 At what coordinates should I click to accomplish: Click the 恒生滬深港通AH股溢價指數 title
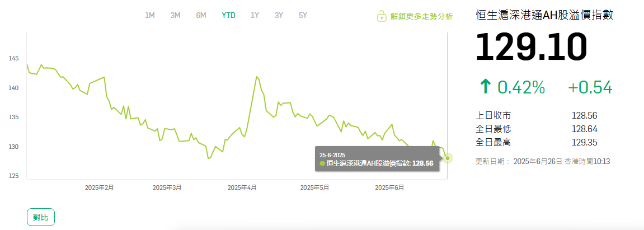(544, 15)
